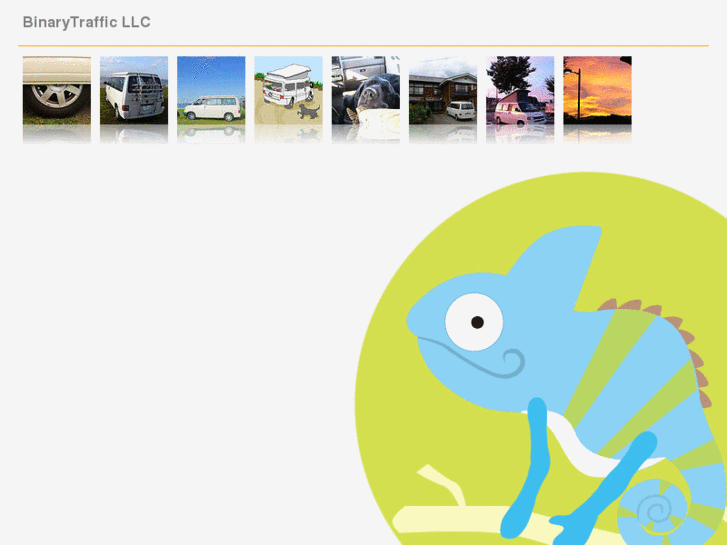Select the pink camper van at dusk thumbnail
727x545 pixels.
(x=520, y=90)
